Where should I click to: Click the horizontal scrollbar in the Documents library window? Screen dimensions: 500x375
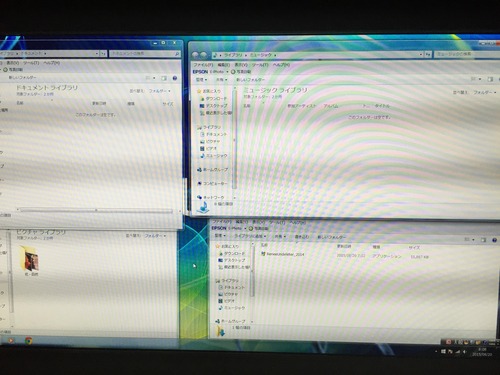point(96,210)
